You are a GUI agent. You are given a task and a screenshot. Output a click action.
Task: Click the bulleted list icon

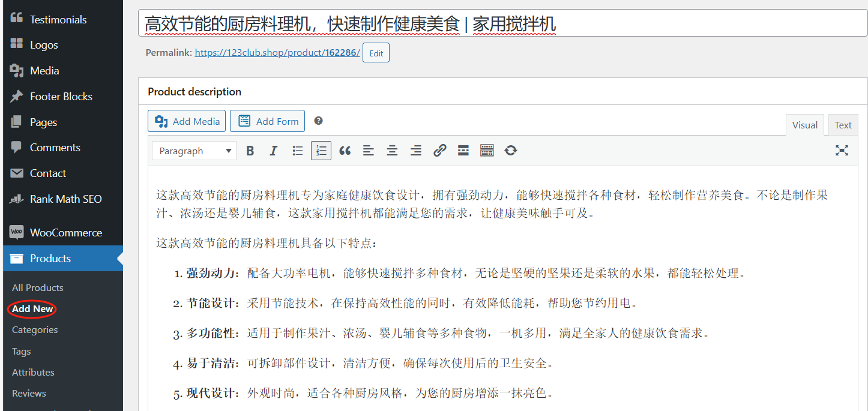297,151
